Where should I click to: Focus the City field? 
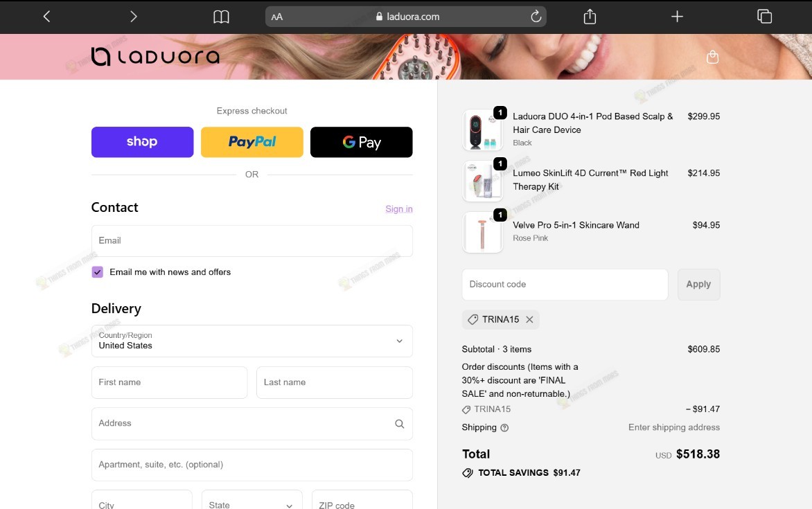click(x=142, y=500)
